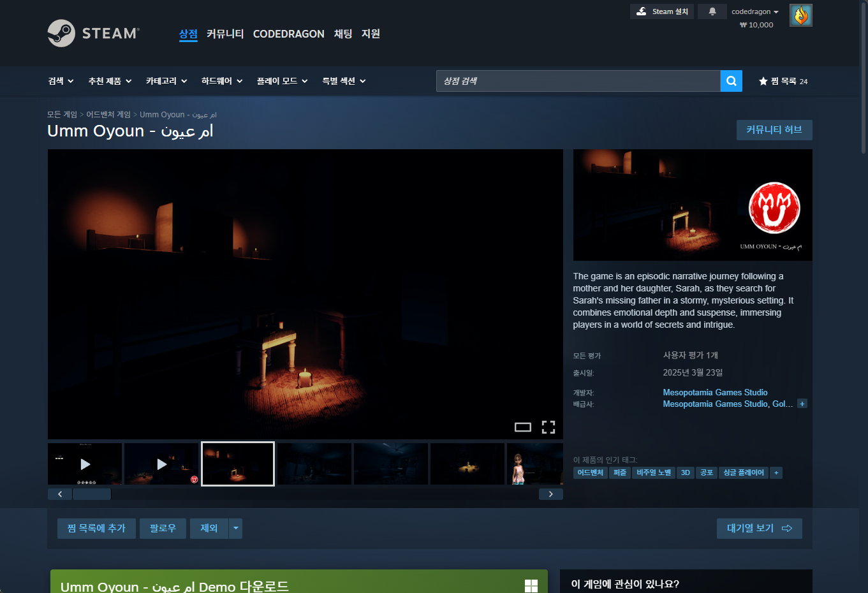
Task: Select the sixth thumbnail with yellow light
Action: [x=467, y=464]
